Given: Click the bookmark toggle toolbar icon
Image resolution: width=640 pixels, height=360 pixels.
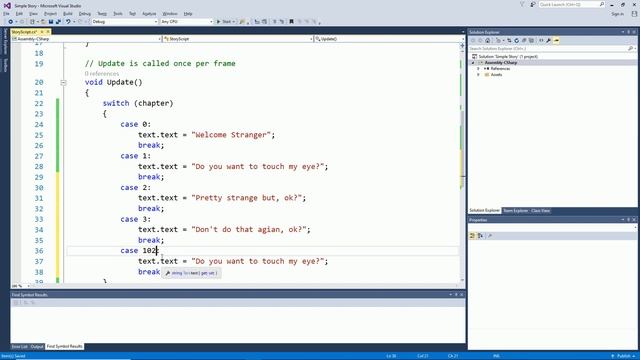Looking at the screenshot, I should (x=291, y=22).
